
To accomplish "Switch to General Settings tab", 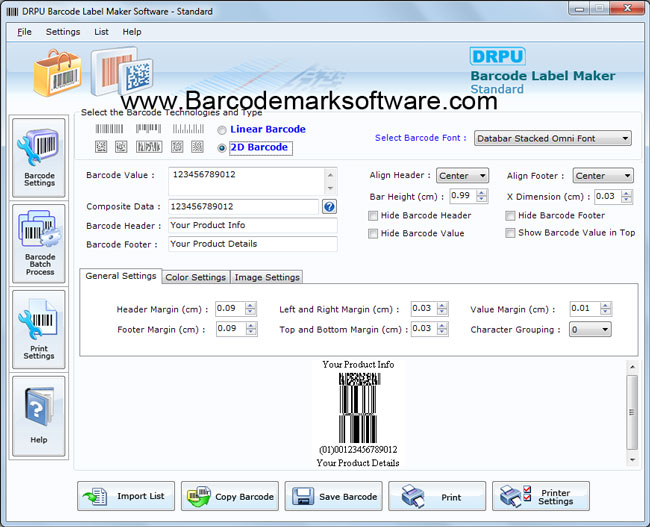I will pos(121,276).
